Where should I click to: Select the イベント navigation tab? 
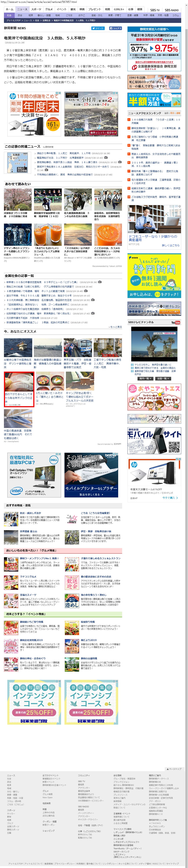[62, 9]
